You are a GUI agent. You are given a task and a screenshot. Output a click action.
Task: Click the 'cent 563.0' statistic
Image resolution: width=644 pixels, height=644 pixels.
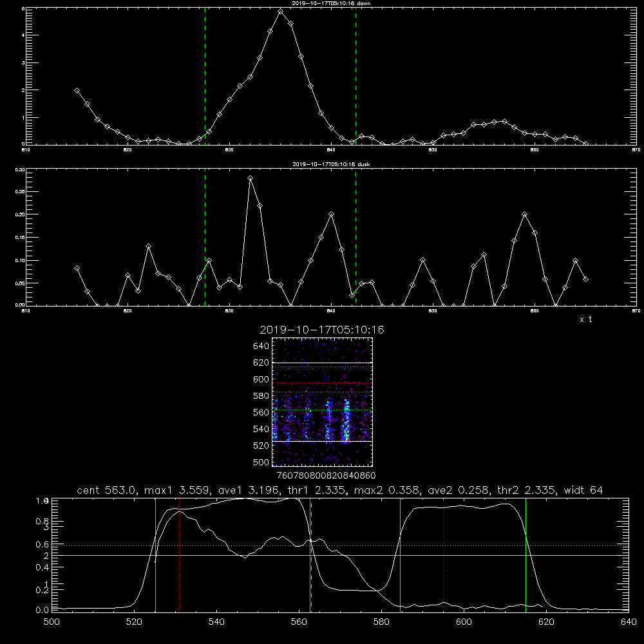pos(108,490)
